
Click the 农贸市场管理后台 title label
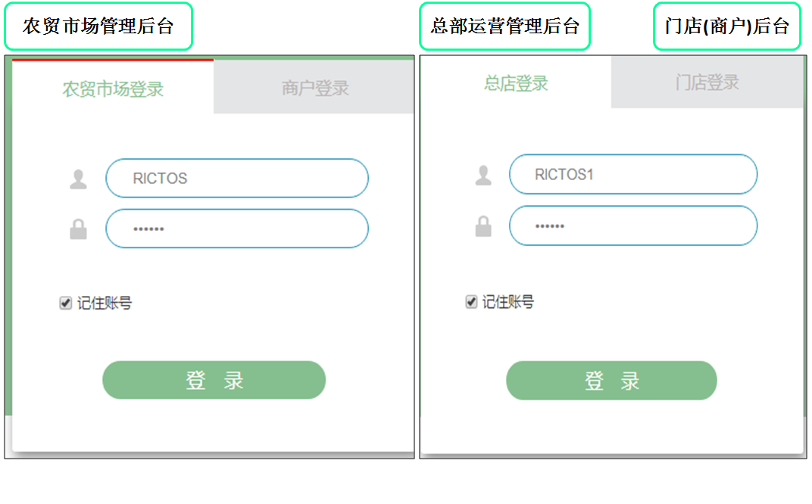[98, 26]
